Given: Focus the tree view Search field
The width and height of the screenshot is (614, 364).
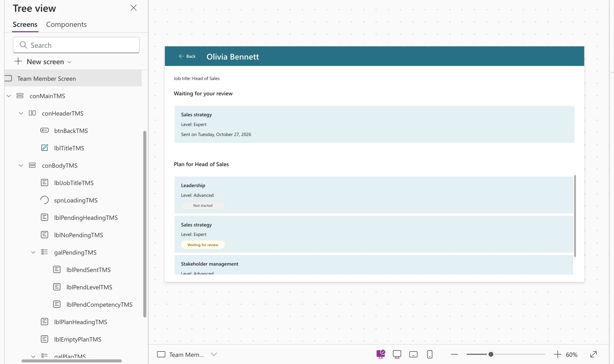Looking at the screenshot, I should pos(76,45).
